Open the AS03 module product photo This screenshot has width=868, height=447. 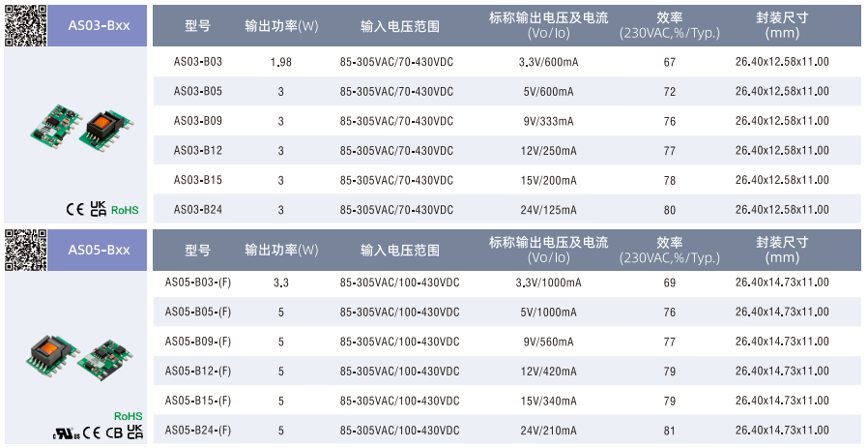click(x=75, y=126)
